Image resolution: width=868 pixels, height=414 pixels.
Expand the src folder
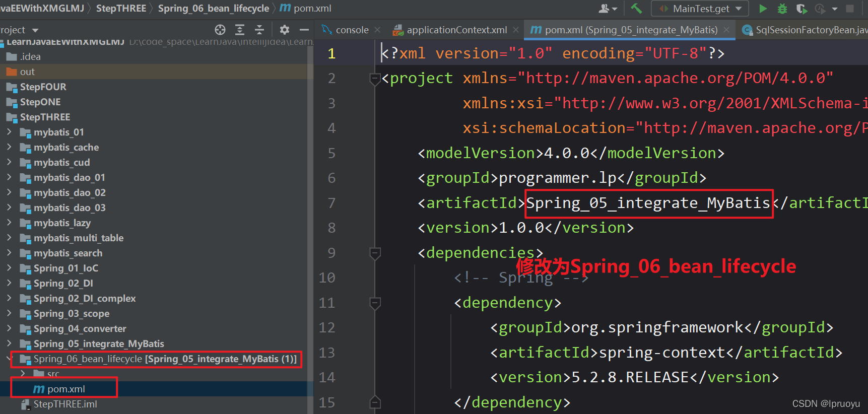pyautogui.click(x=23, y=374)
